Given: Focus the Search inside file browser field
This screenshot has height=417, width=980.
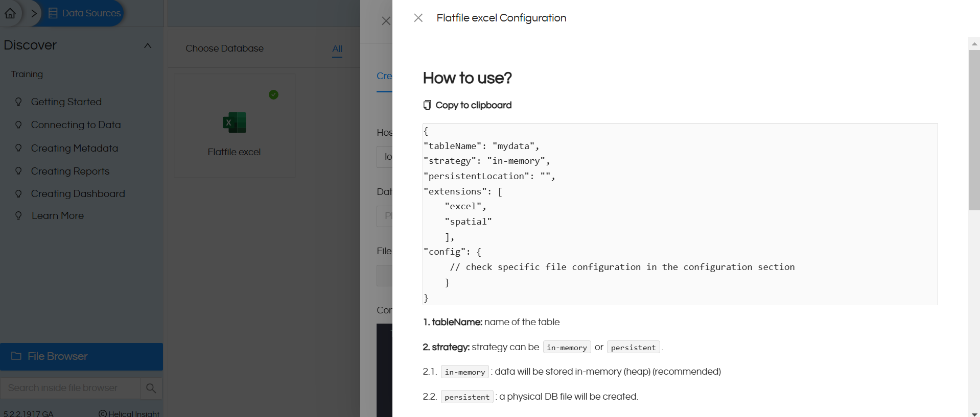Looking at the screenshot, I should [x=70, y=388].
